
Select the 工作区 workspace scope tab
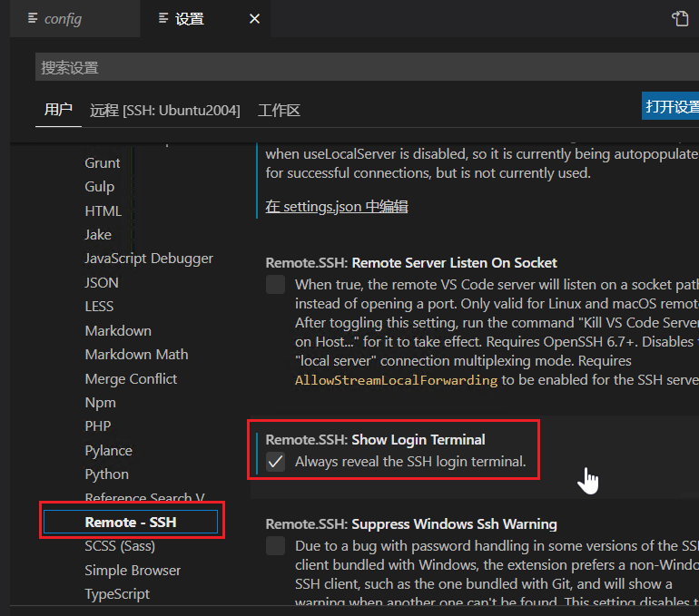pos(279,110)
